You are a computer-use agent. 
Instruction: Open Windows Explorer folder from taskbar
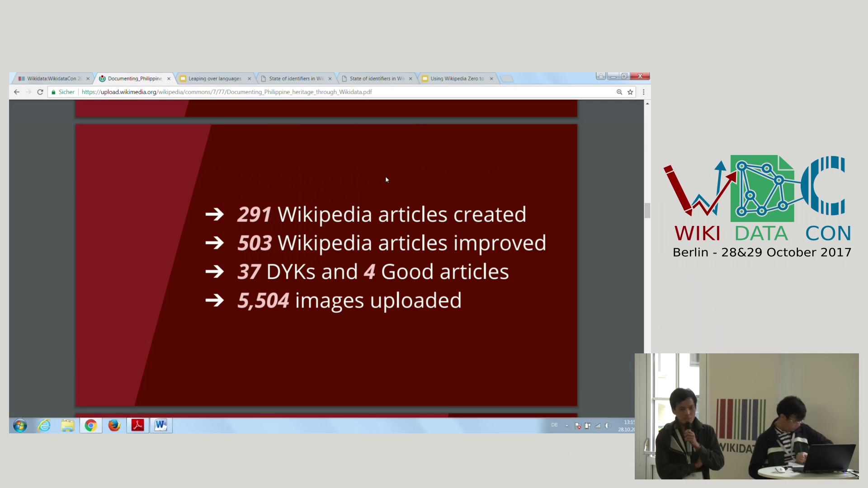(x=68, y=426)
